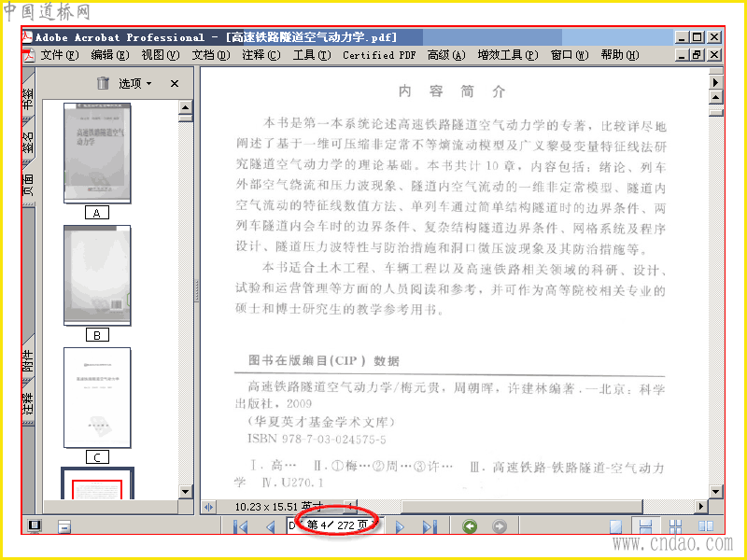Advance to the next page arrow
This screenshot has height=560, width=747.
pos(400,526)
